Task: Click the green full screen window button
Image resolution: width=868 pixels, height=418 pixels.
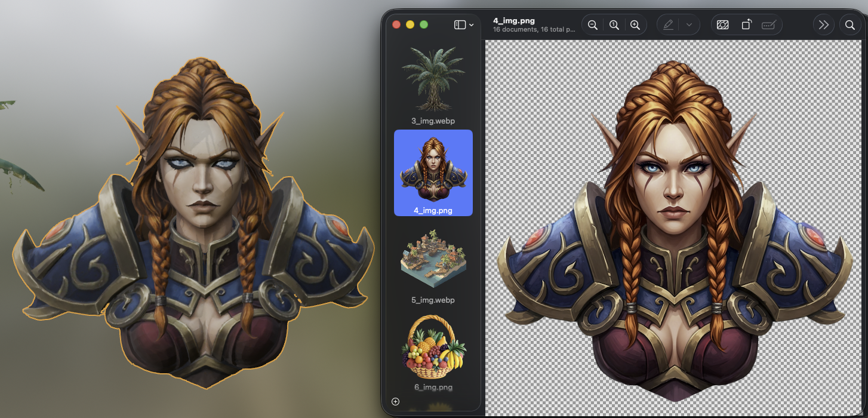Action: tap(424, 24)
